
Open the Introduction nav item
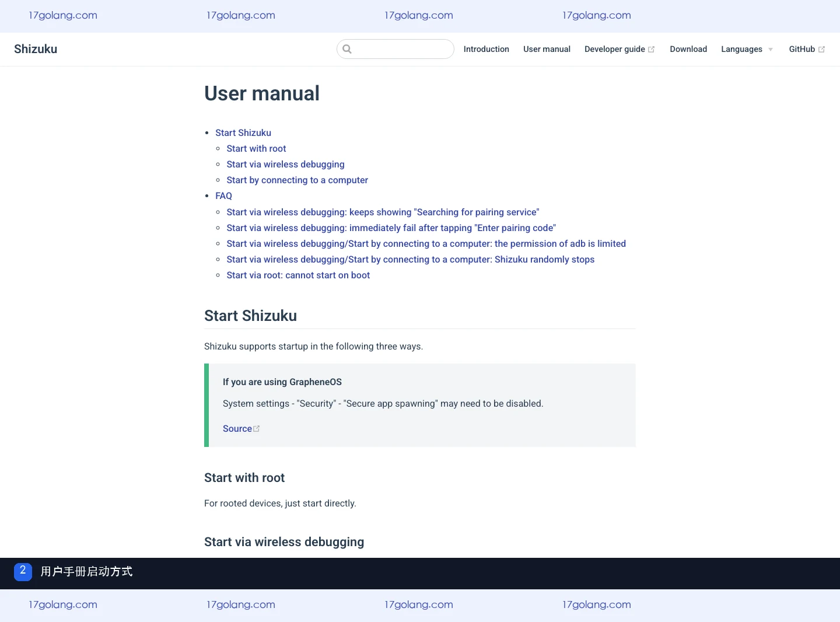(x=487, y=49)
